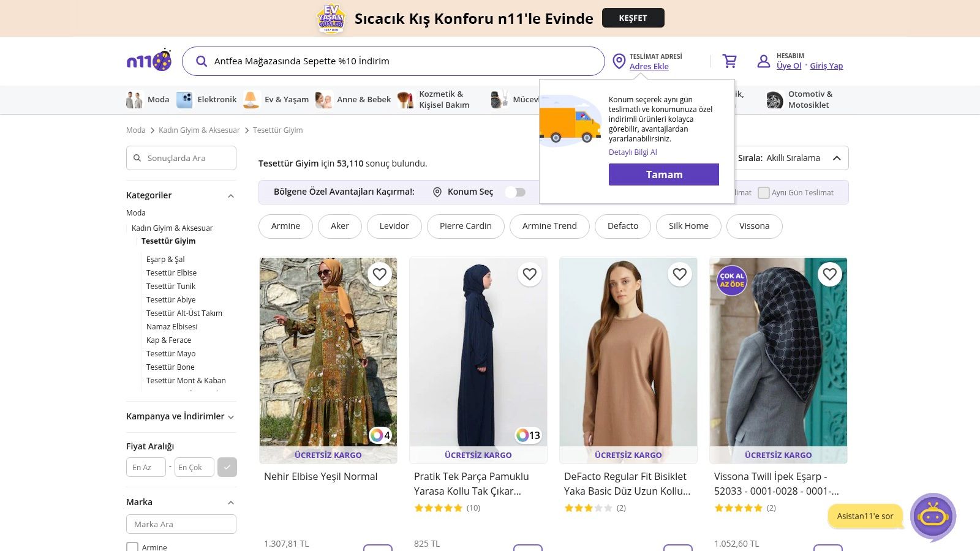Click the En Az price field
The width and height of the screenshot is (980, 551).
pyautogui.click(x=146, y=467)
